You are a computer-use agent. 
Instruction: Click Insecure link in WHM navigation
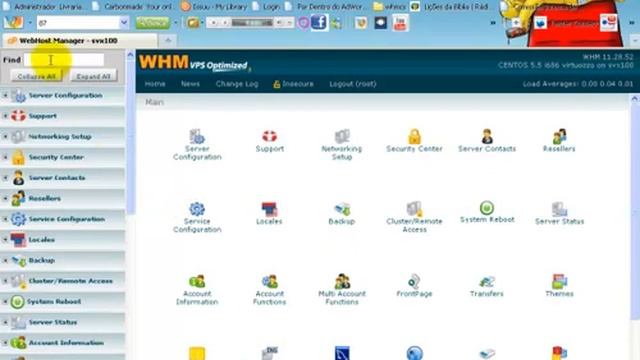pos(293,84)
